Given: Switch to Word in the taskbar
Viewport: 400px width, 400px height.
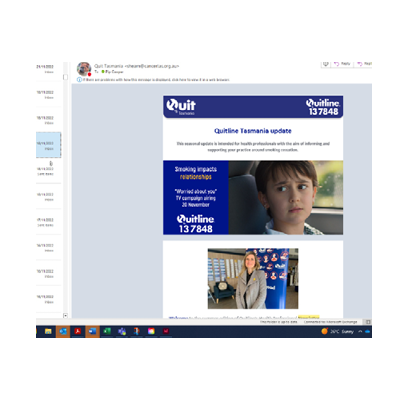Looking at the screenshot, I should 92,331.
